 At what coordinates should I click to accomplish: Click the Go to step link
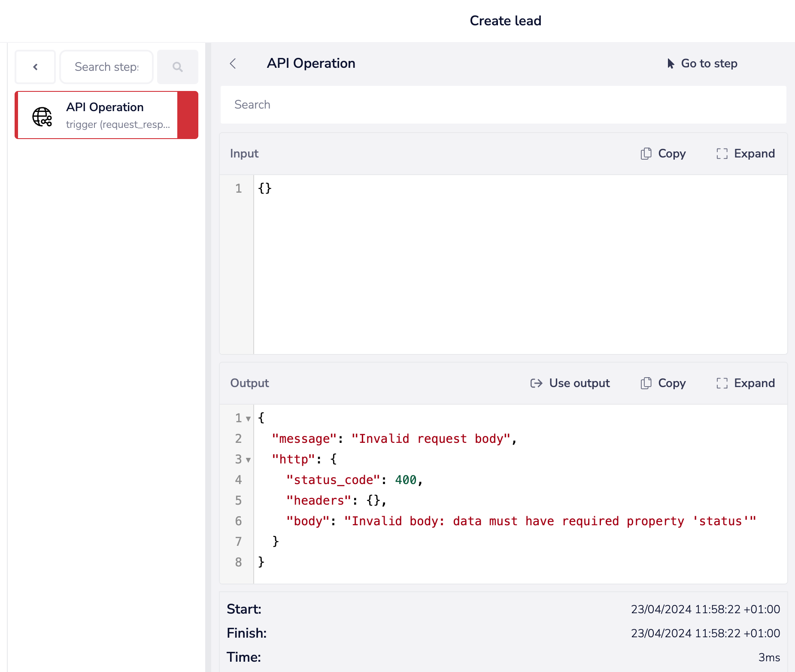click(x=702, y=64)
